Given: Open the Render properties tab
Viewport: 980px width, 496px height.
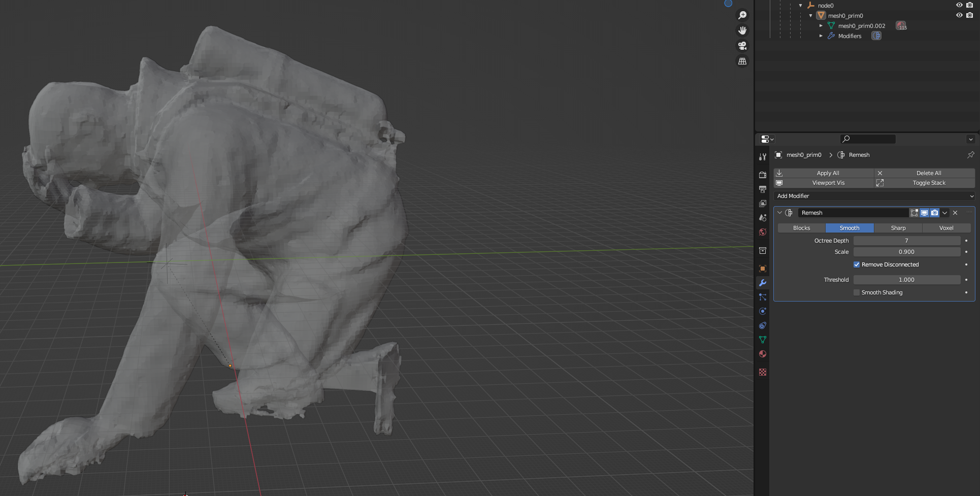Looking at the screenshot, I should pos(763,175).
